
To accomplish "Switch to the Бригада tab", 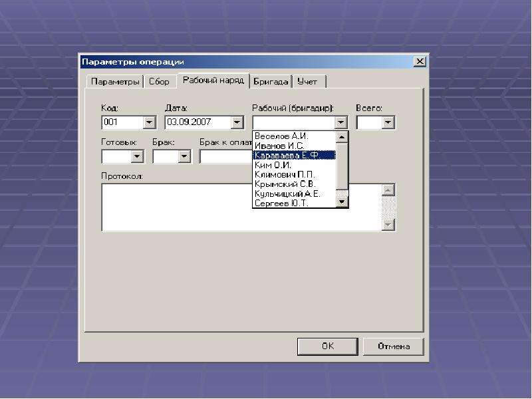I will (x=271, y=82).
